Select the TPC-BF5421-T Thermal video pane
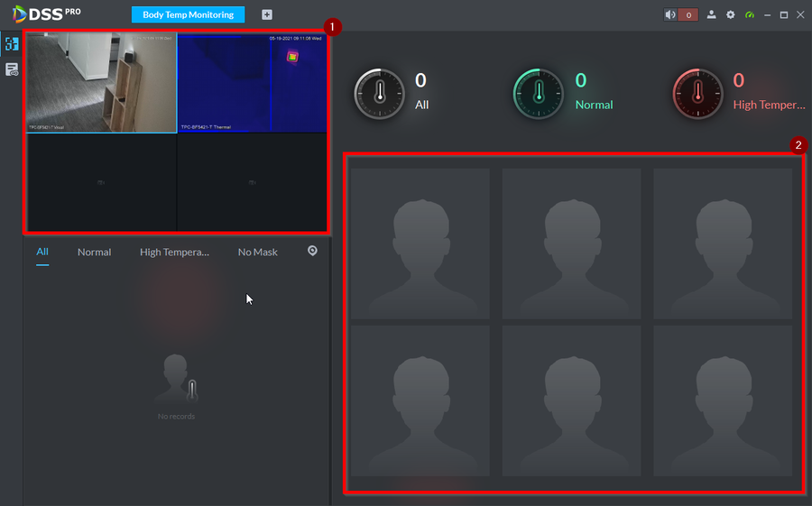Viewport: 812px width, 506px height. pos(253,82)
